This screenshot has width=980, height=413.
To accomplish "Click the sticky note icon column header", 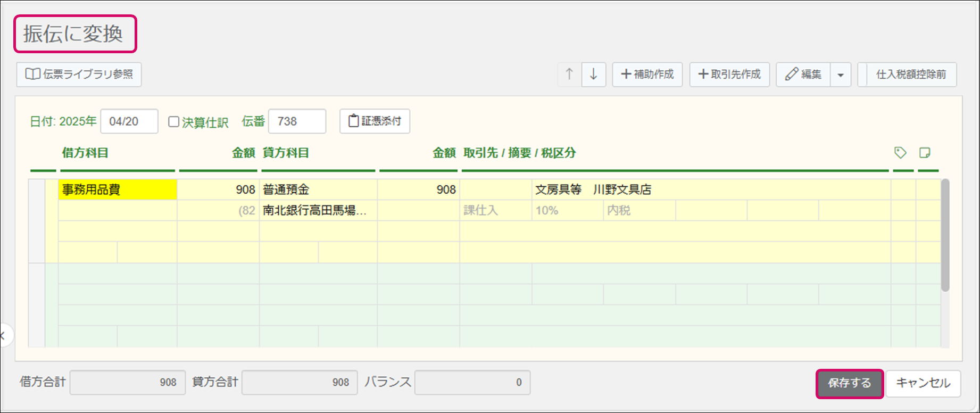I will coord(925,153).
